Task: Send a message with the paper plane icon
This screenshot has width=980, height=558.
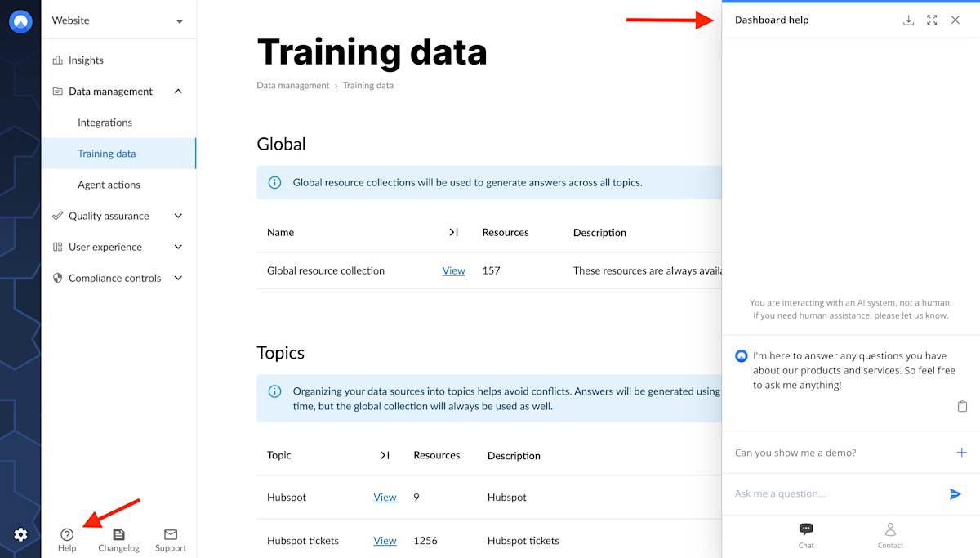Action: click(955, 493)
